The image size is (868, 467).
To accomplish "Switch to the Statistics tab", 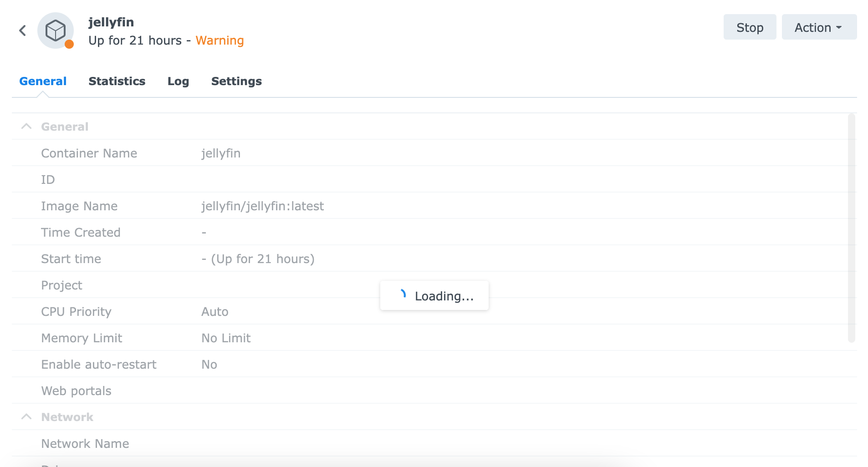I will click(x=117, y=81).
